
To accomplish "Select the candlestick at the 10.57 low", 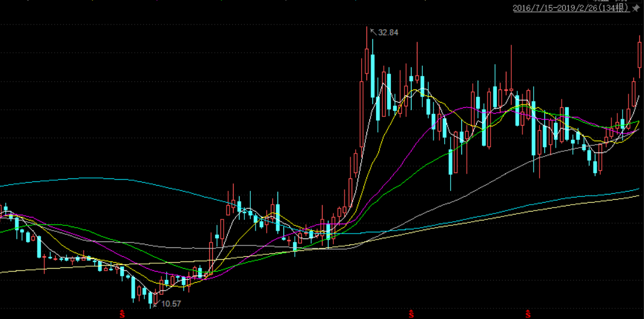I will coord(151,298).
